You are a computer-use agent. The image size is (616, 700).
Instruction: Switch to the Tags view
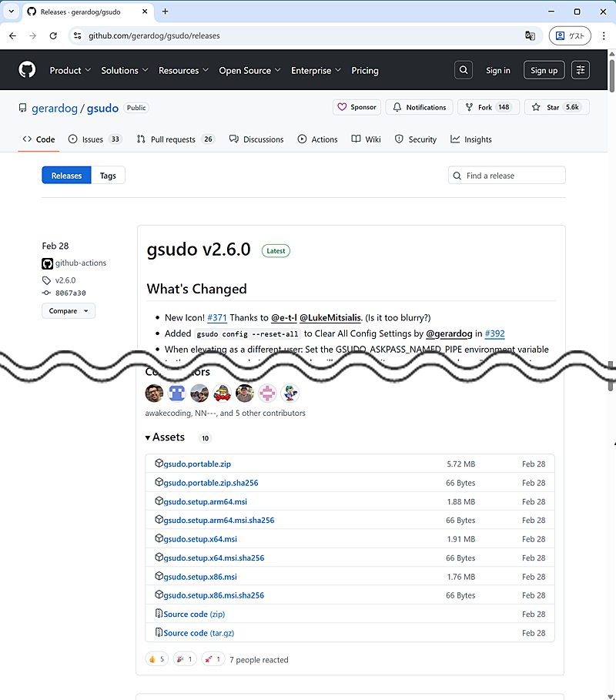tap(108, 176)
